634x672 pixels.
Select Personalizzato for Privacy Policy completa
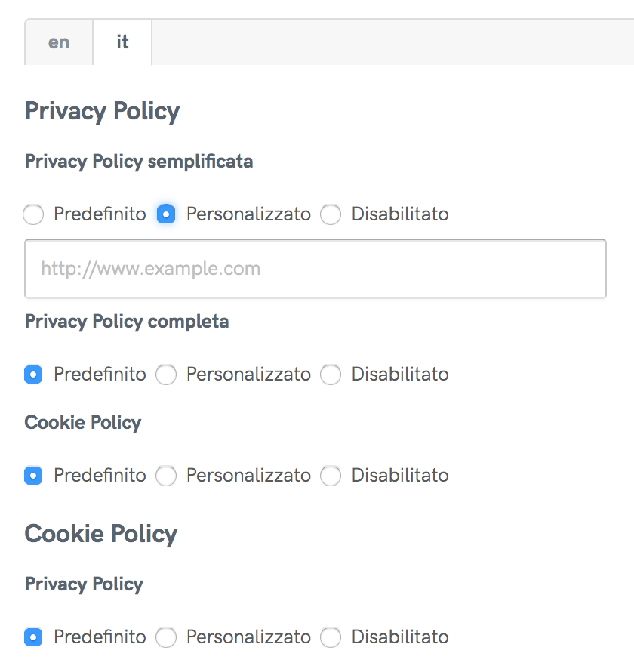166,375
